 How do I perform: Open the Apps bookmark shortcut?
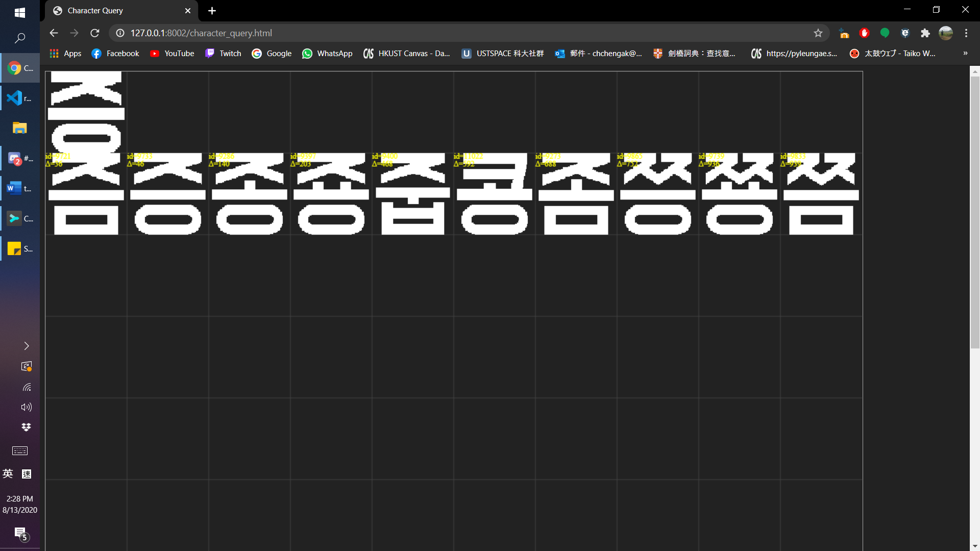[x=65, y=54]
